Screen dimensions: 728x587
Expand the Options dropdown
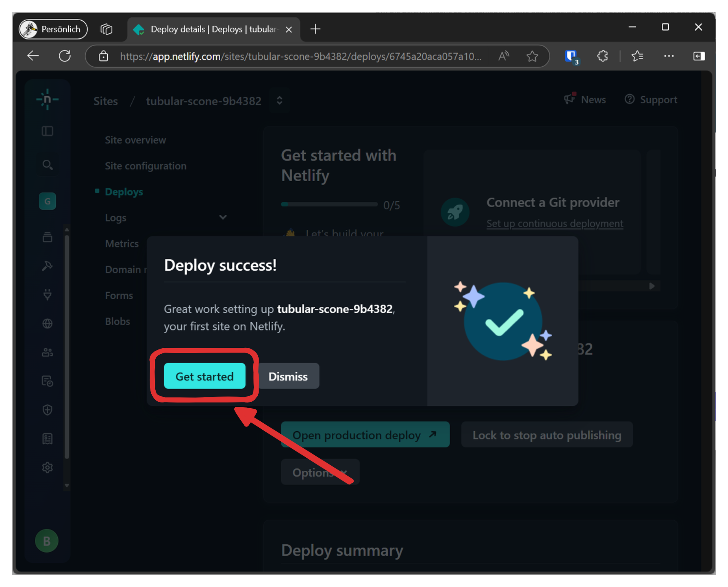coord(320,472)
